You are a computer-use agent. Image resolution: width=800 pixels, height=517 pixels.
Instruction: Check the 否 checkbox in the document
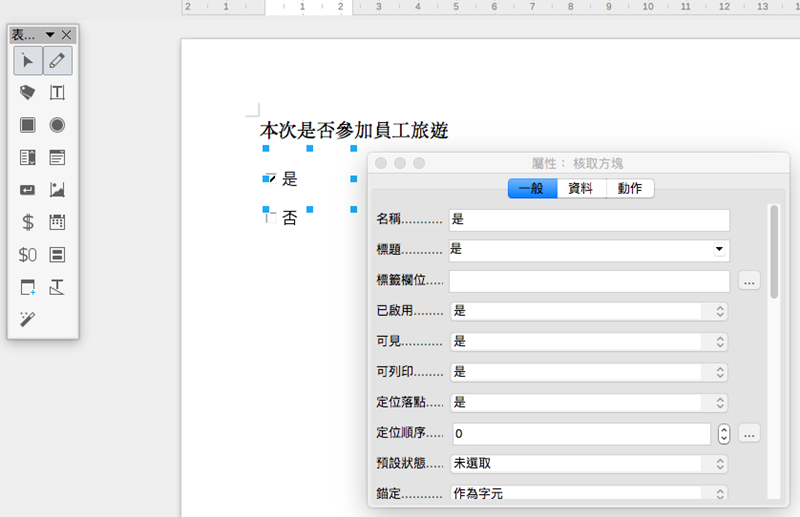(x=269, y=217)
